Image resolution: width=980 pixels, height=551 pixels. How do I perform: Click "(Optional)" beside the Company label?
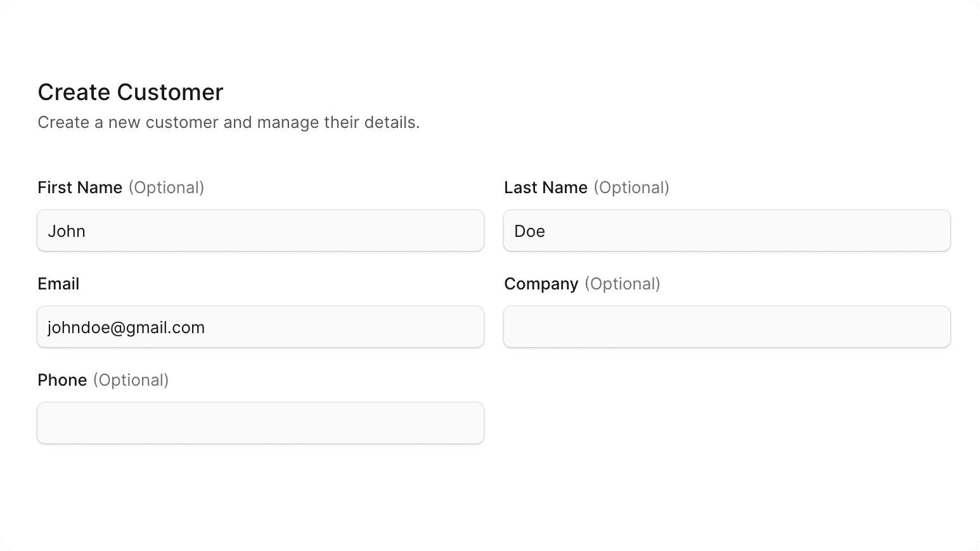tap(622, 284)
